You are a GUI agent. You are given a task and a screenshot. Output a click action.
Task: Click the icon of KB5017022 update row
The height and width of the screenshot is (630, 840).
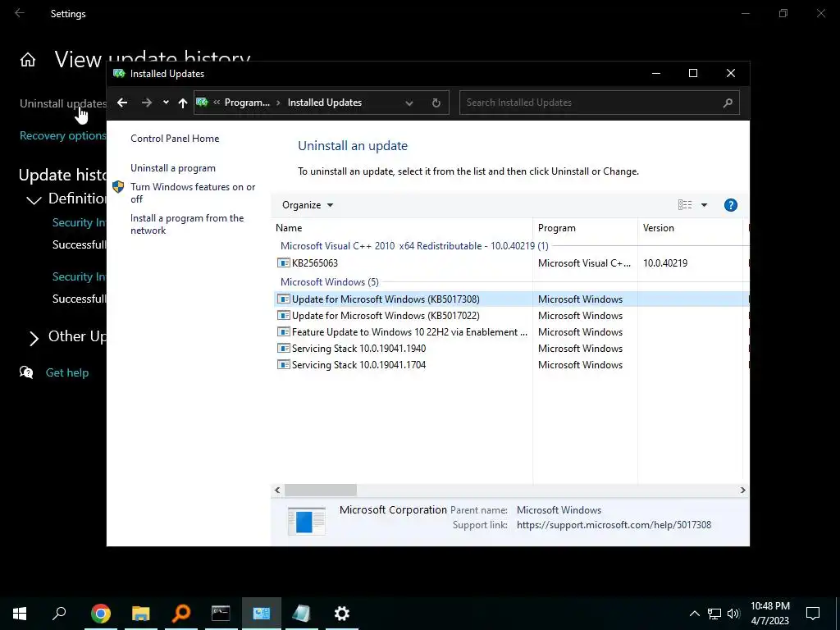[x=283, y=316]
